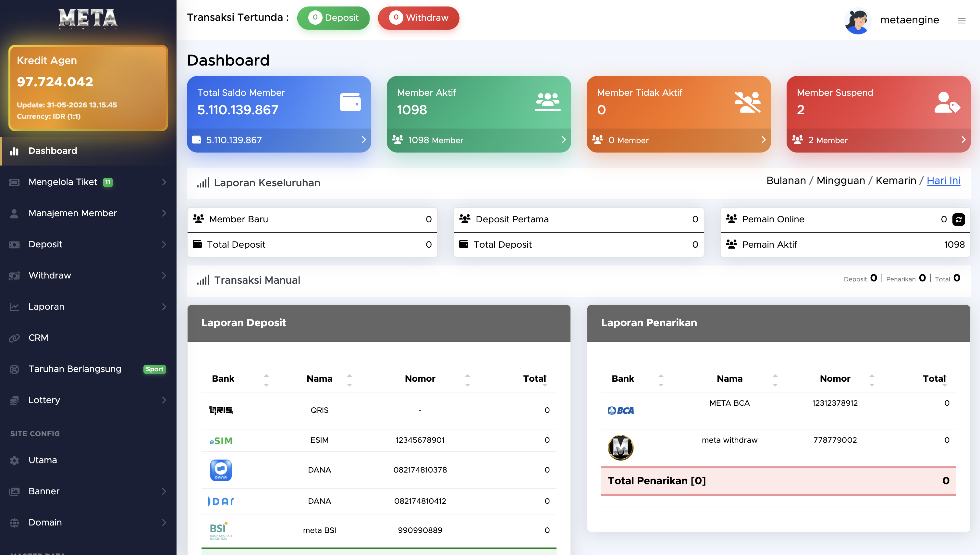Image resolution: width=980 pixels, height=555 pixels.
Task: Open the CRM menu item
Action: click(88, 338)
